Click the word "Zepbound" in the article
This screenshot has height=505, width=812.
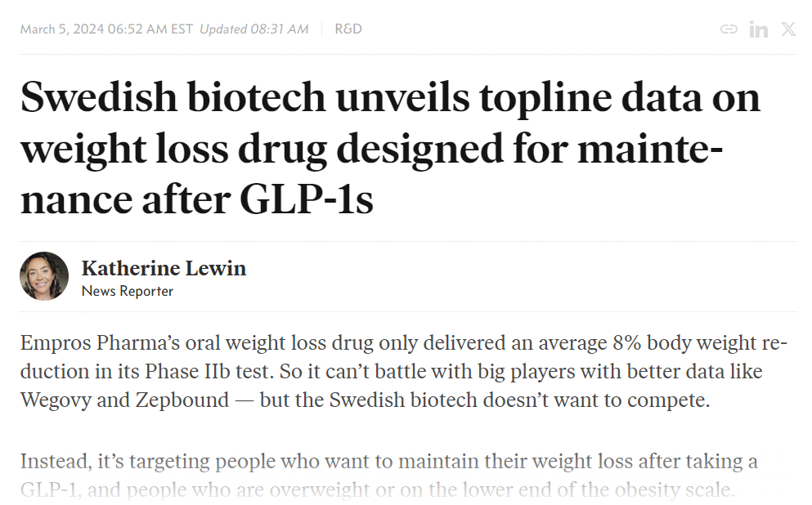(x=182, y=400)
